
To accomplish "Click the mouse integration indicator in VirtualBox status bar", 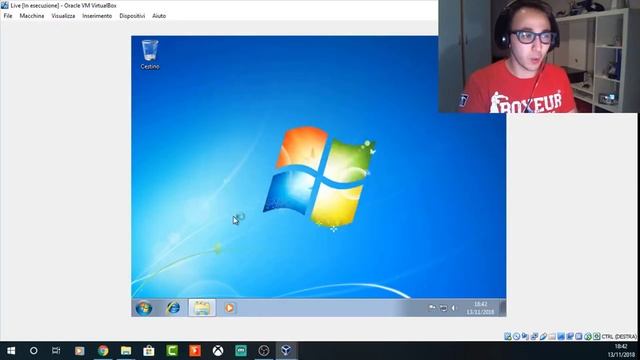I will [588, 336].
